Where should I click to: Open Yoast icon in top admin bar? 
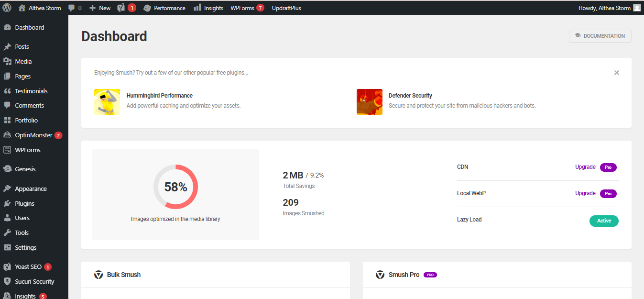tap(121, 8)
